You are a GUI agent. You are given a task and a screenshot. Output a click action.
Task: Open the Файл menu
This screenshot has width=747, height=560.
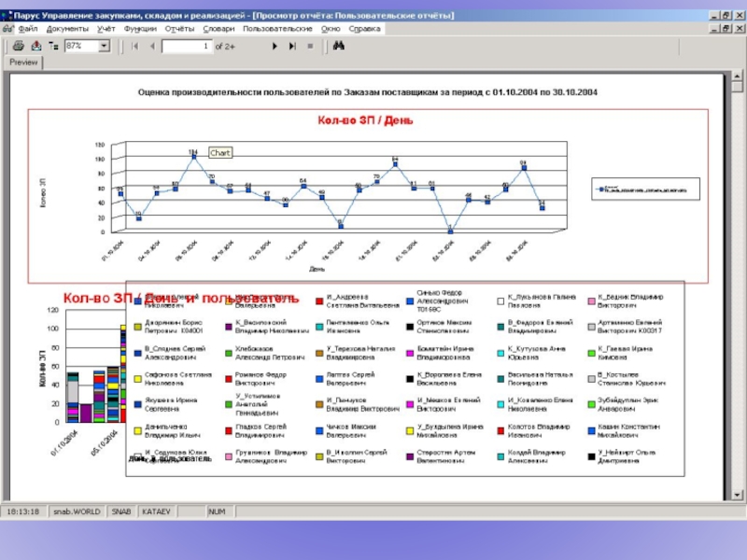coord(27,29)
